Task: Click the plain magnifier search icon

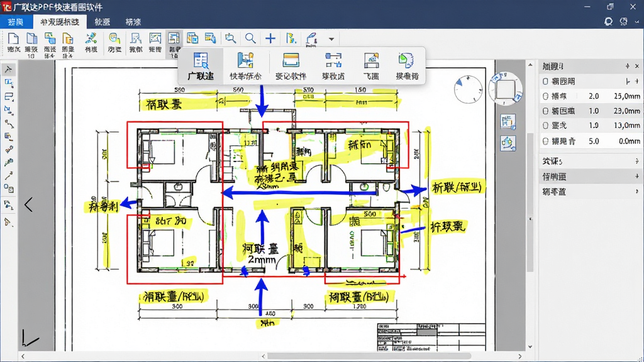Action: 250,38
